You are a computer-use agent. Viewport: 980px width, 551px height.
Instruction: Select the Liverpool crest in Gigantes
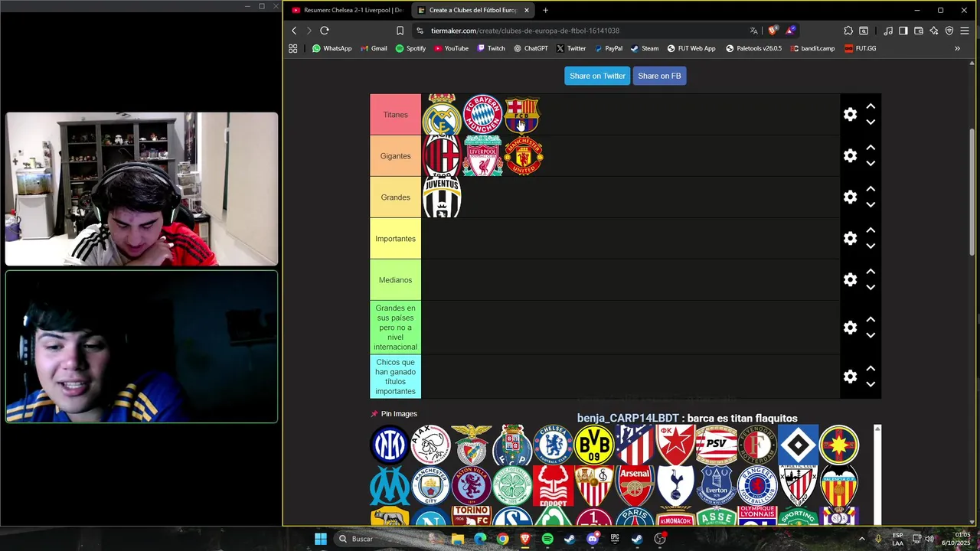(482, 156)
